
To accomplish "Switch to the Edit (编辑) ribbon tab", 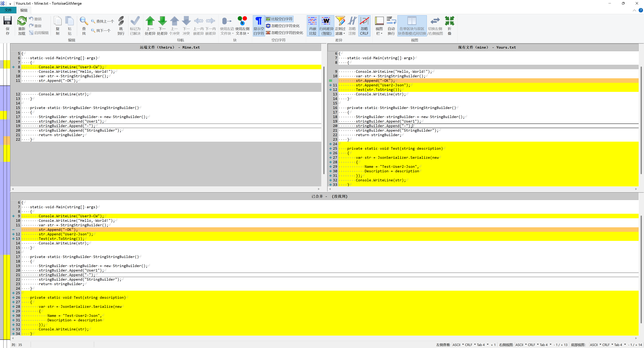I will pyautogui.click(x=24, y=10).
